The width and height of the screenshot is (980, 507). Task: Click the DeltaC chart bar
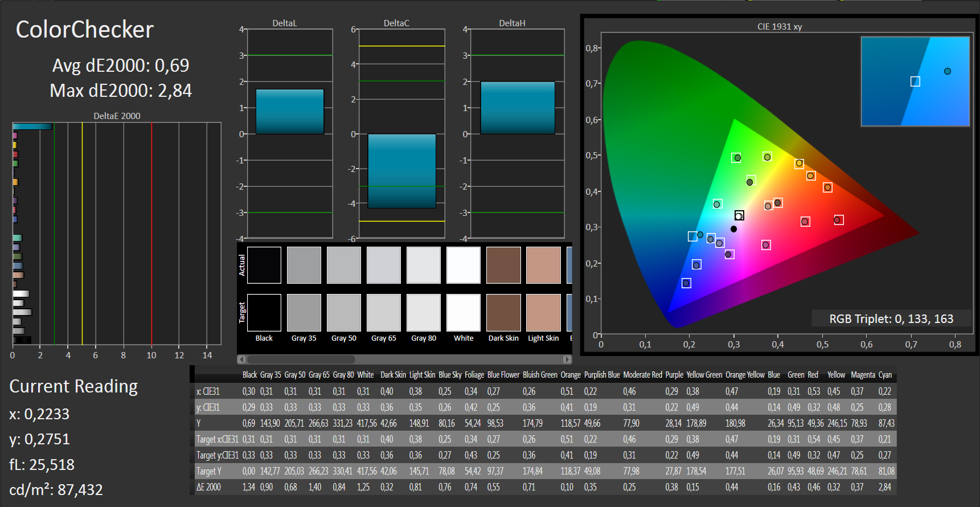click(x=402, y=171)
